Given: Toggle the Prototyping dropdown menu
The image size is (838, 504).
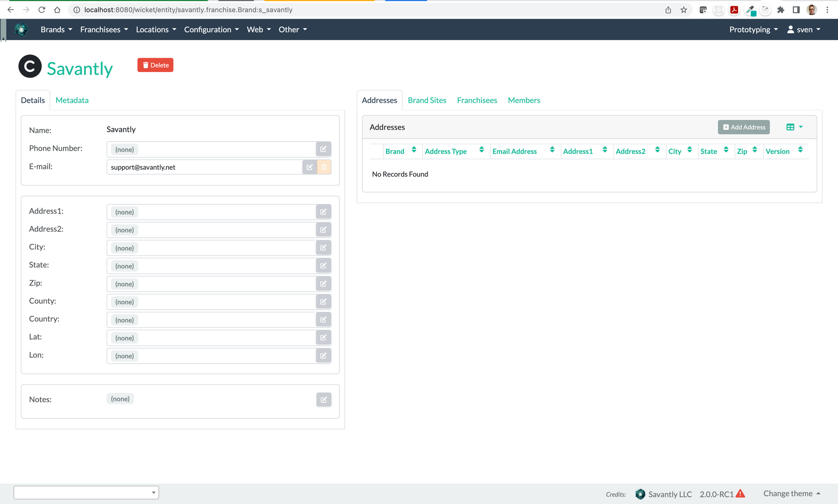Looking at the screenshot, I should tap(753, 29).
